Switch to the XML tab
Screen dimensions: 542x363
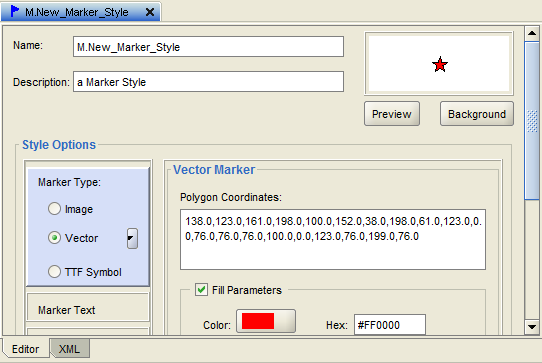point(69,349)
